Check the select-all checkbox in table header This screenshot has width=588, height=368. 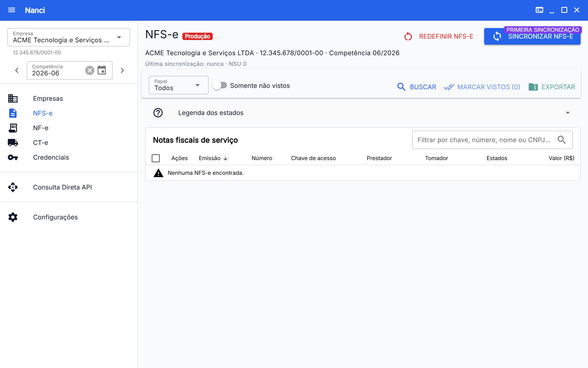coord(156,158)
